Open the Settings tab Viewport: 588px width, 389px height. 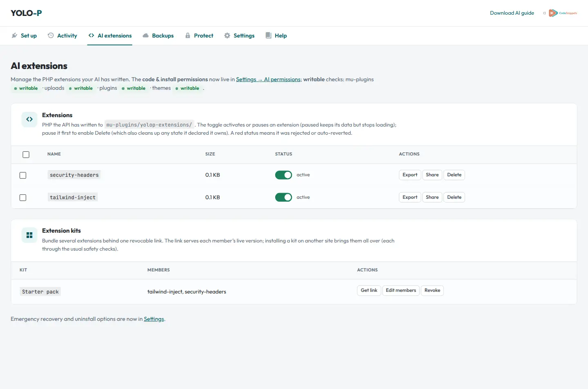point(239,36)
